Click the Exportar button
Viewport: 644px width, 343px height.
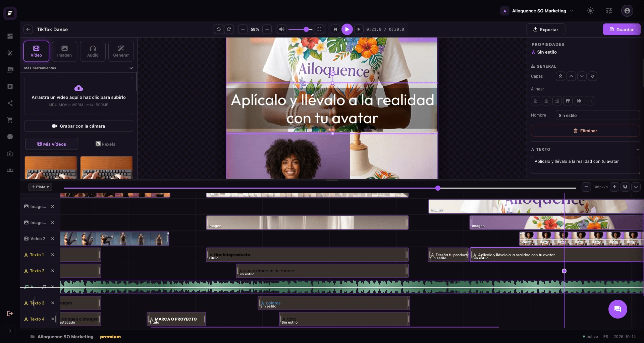[546, 29]
